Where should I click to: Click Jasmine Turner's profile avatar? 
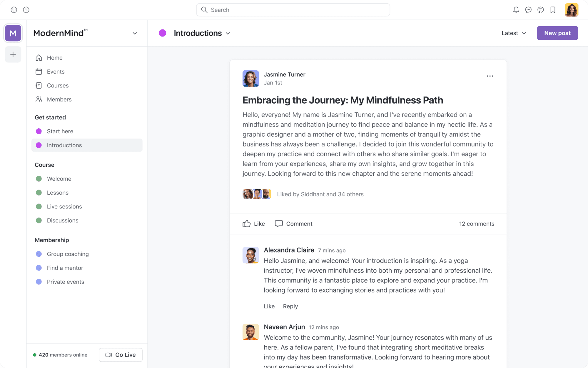(250, 78)
